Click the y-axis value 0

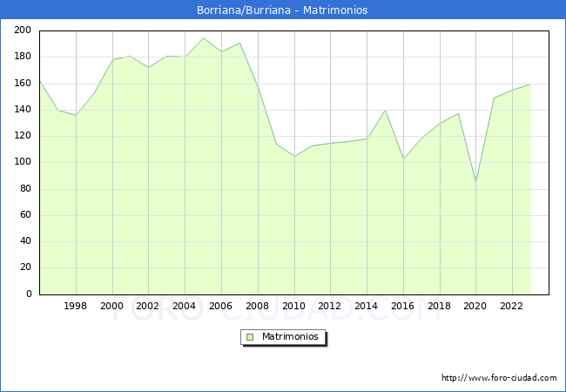pos(29,294)
